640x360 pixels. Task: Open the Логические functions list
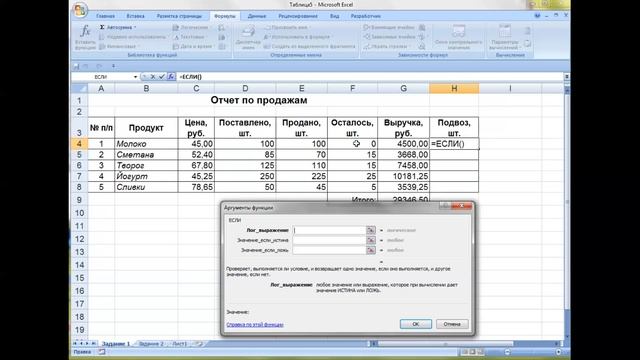[x=193, y=27]
